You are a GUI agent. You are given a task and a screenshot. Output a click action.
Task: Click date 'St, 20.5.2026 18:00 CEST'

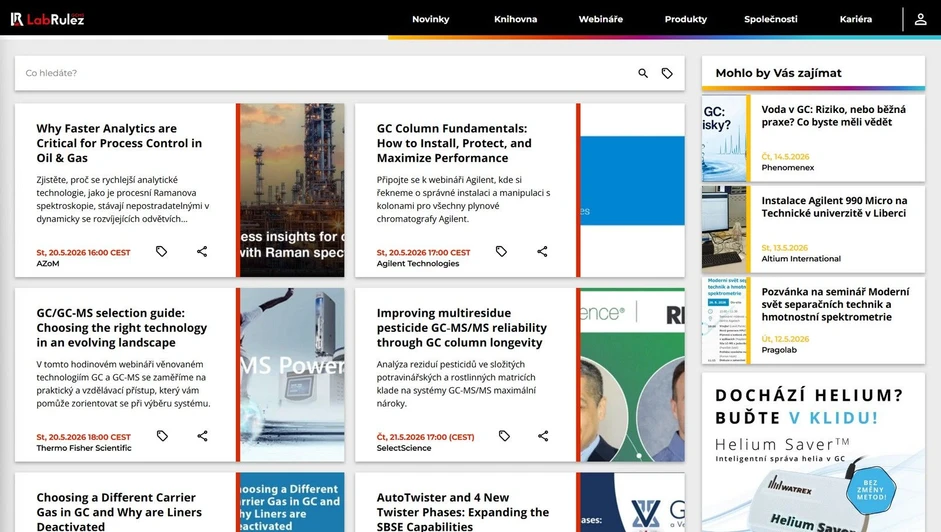pos(83,437)
